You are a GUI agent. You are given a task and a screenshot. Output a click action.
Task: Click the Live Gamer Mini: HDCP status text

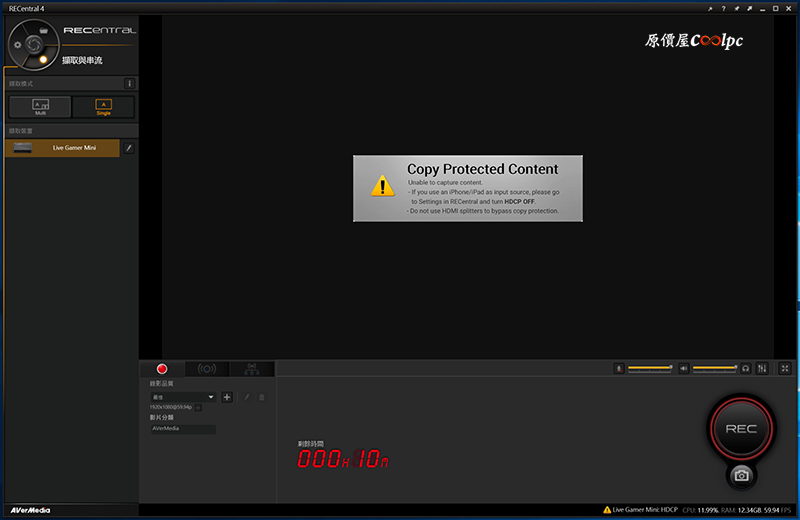pyautogui.click(x=644, y=510)
